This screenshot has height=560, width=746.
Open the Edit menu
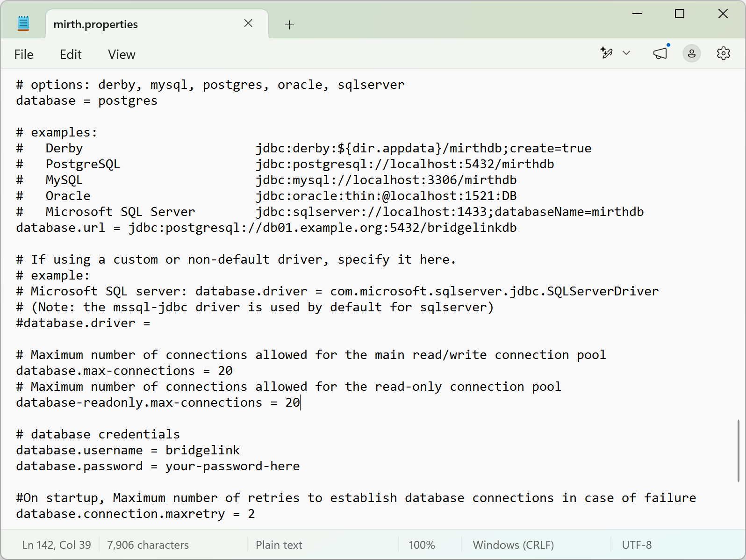(71, 55)
